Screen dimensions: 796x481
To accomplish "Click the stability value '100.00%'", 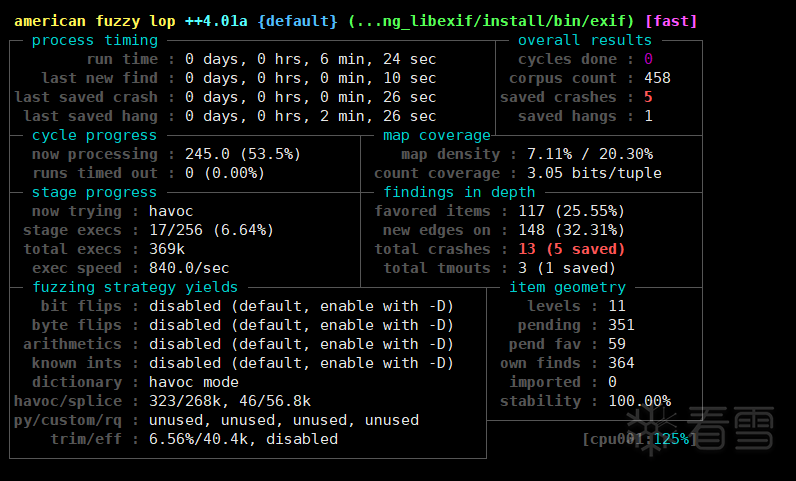I will point(640,401).
